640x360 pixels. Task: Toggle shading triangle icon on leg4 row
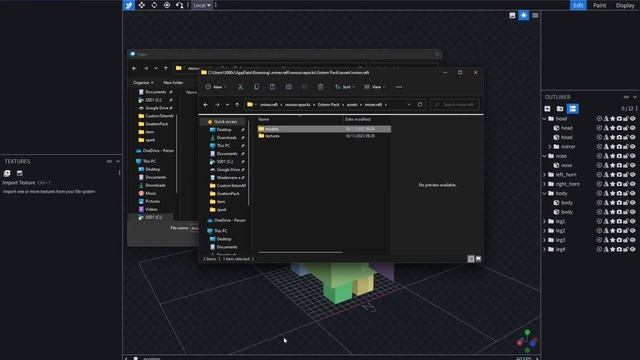[606, 249]
